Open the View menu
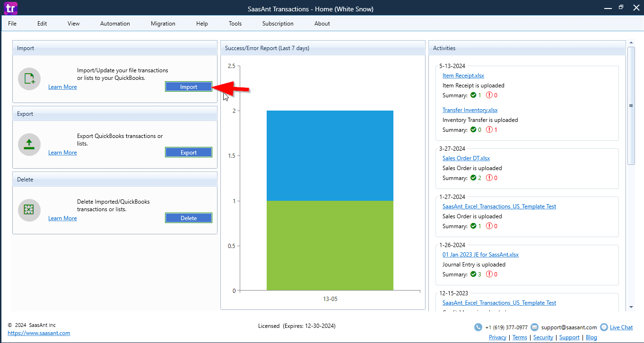Image resolution: width=644 pixels, height=343 pixels. point(74,24)
